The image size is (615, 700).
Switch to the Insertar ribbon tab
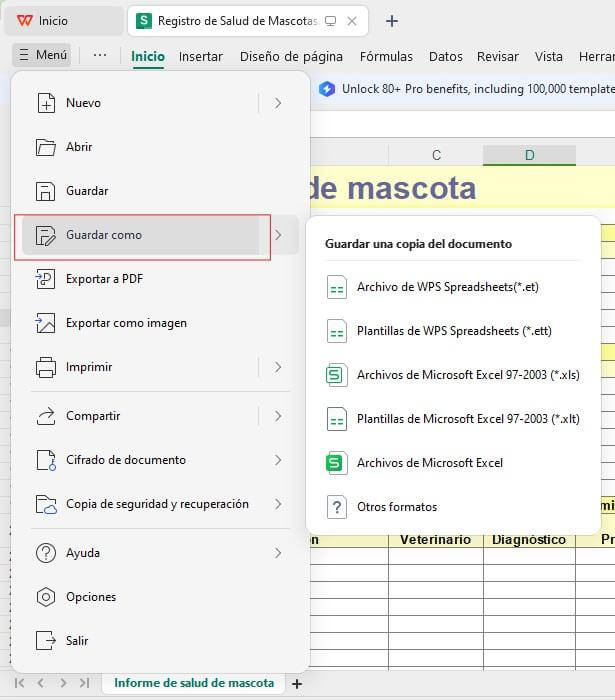click(x=201, y=57)
